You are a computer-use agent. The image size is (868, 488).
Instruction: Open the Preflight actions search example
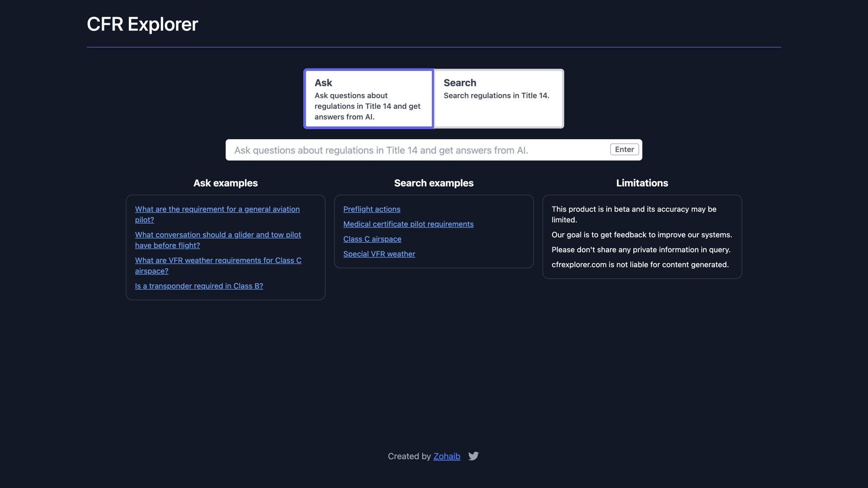point(372,209)
